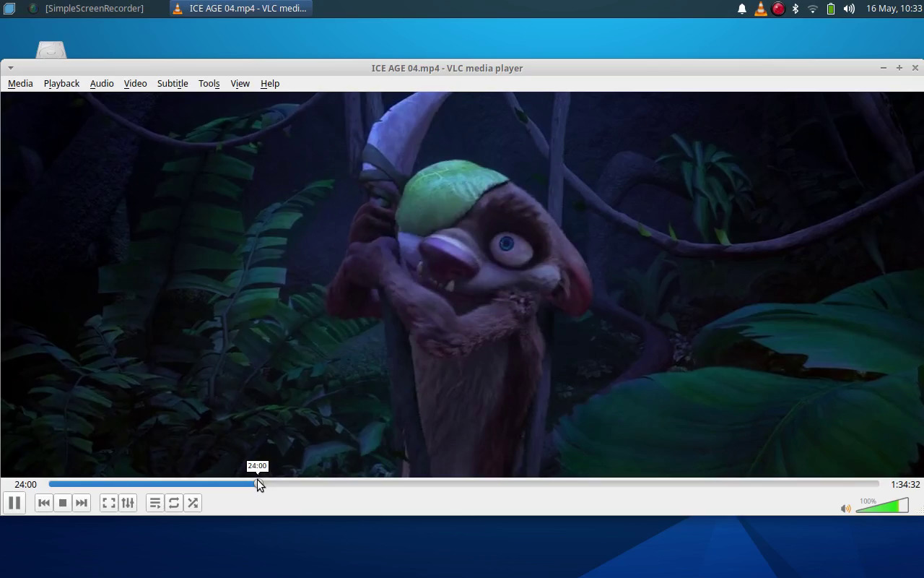This screenshot has height=578, width=924.
Task: Open window menu arrow in VLC titlebar
Action: tap(10, 68)
